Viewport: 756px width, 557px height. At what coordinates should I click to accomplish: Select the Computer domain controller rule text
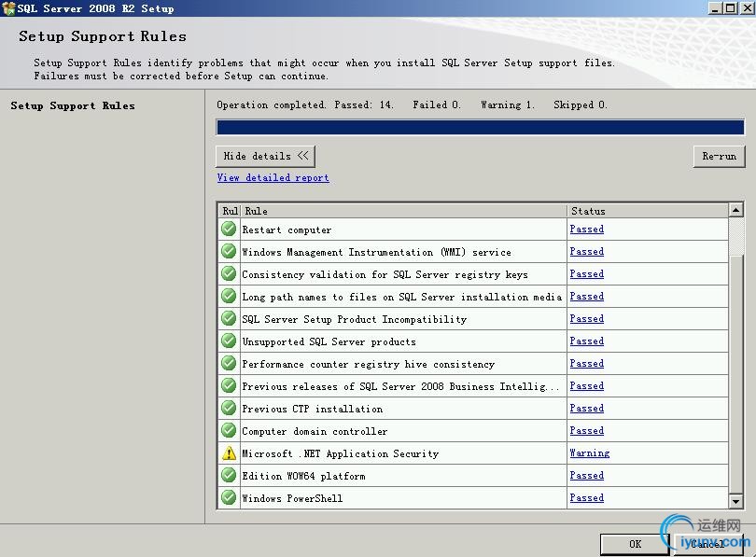pos(315,431)
